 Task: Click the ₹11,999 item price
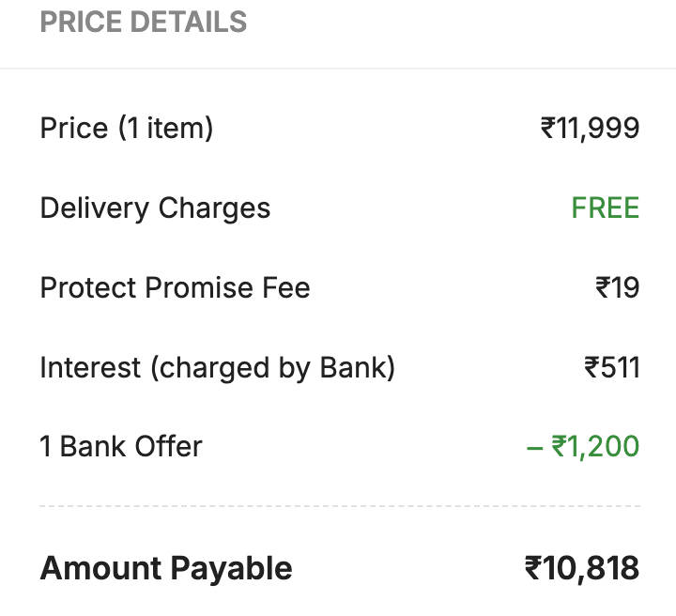coord(590,128)
